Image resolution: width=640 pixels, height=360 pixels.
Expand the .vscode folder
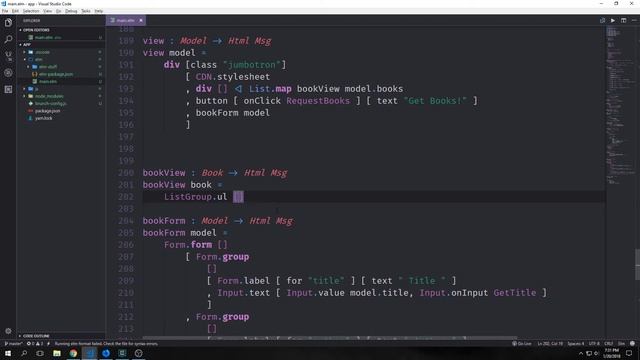point(61,52)
